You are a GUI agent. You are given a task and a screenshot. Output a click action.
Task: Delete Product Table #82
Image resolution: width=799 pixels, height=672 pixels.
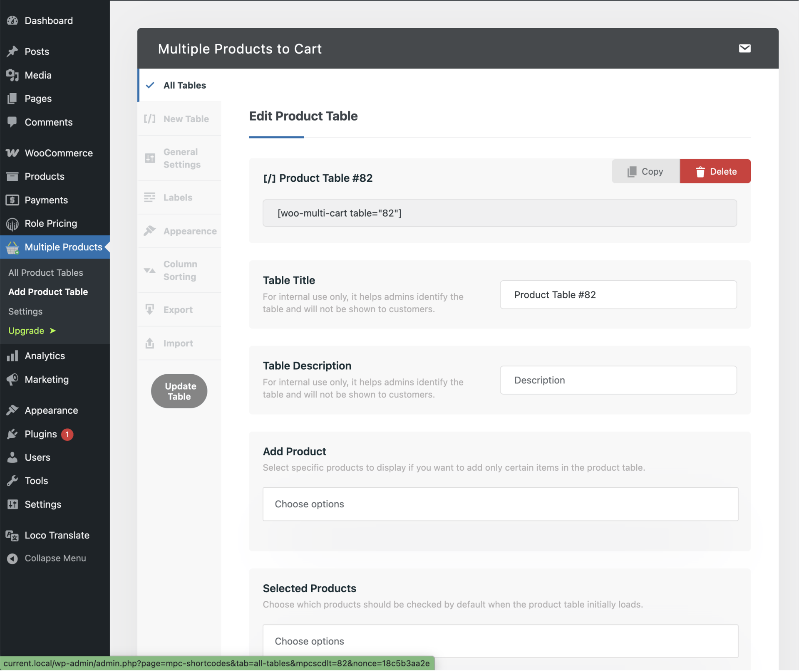point(715,171)
